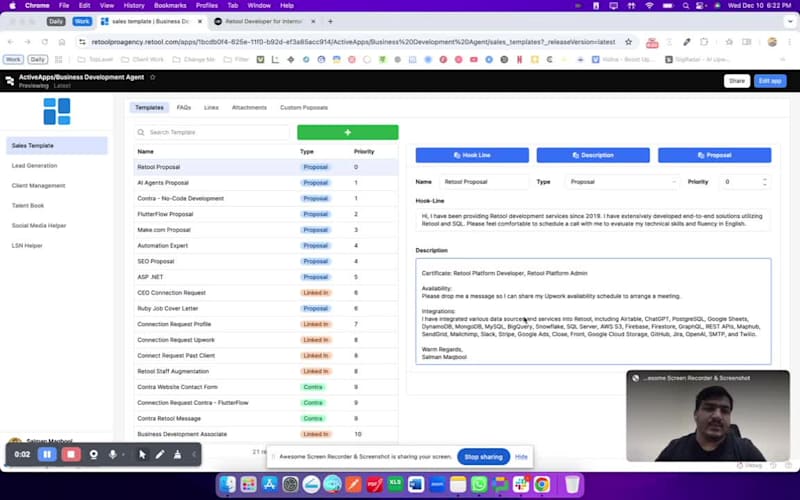Viewport: 800px width, 500px height.
Task: Select Contra Website Contact Form row
Action: (265, 387)
